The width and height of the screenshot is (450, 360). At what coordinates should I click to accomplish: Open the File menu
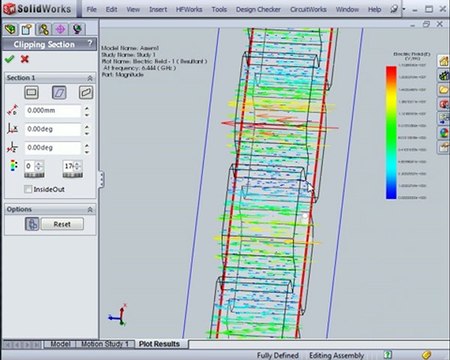(x=92, y=10)
